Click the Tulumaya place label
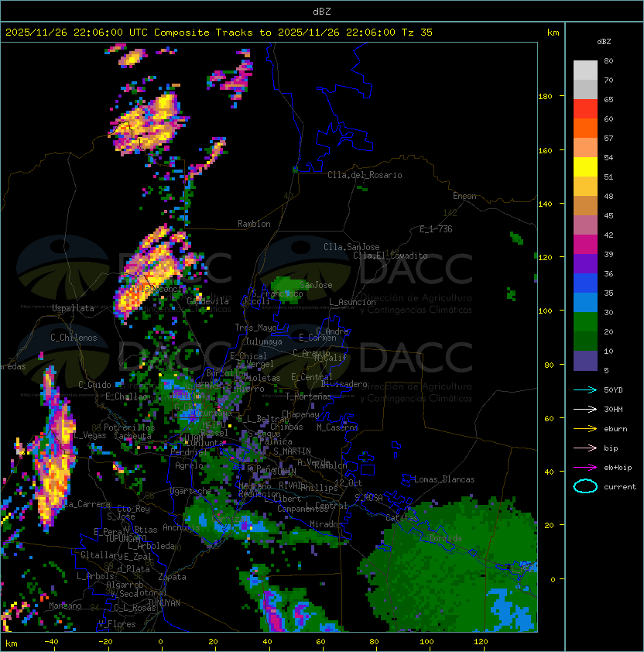The height and width of the screenshot is (652, 644). [x=264, y=341]
